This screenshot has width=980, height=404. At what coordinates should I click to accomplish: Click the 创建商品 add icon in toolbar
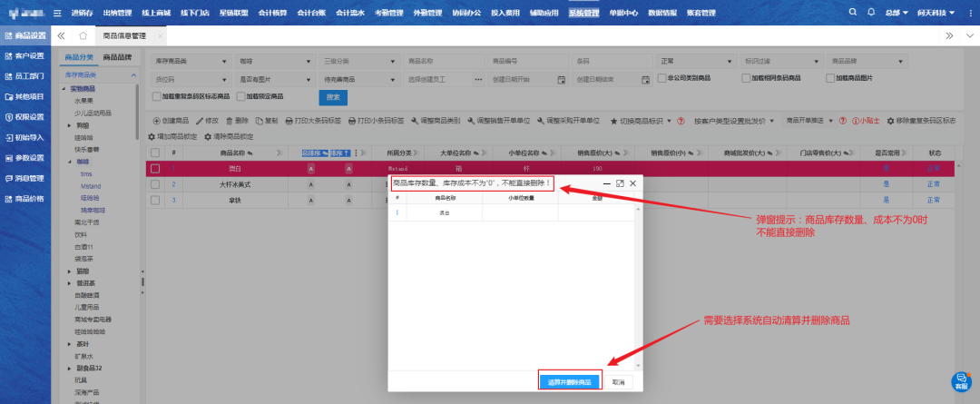tap(155, 120)
